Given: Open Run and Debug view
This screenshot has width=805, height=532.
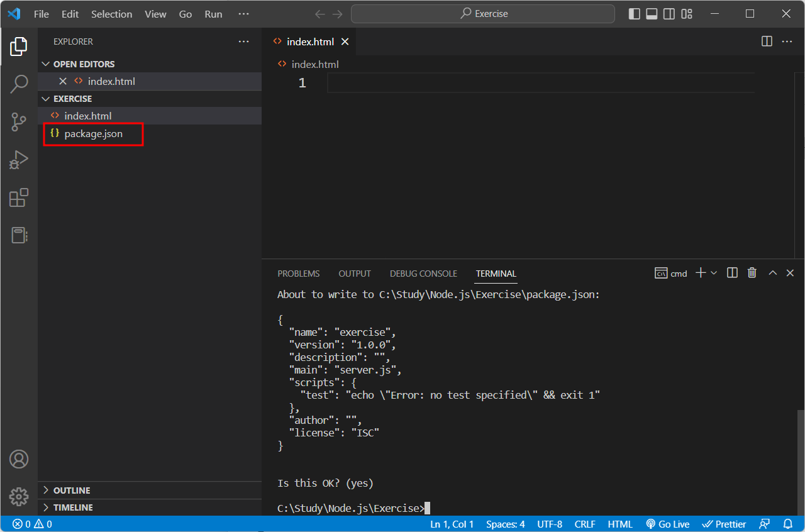Looking at the screenshot, I should pyautogui.click(x=19, y=160).
